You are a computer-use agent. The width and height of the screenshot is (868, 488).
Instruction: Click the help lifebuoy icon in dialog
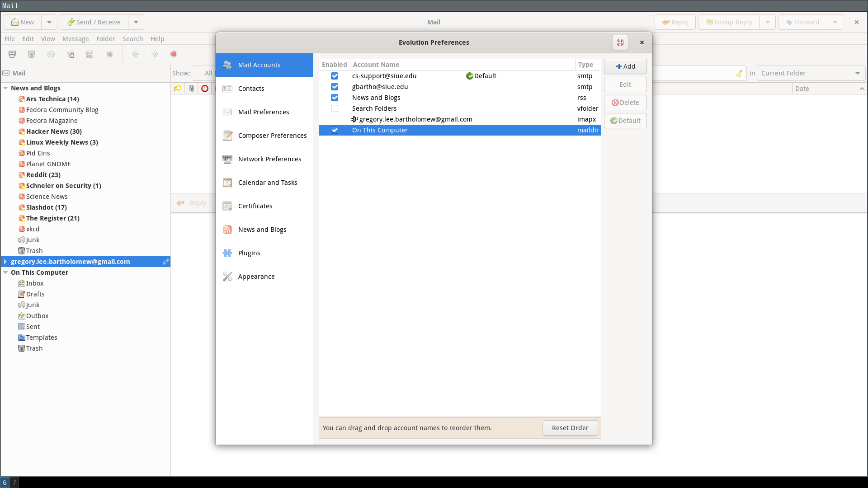[620, 42]
